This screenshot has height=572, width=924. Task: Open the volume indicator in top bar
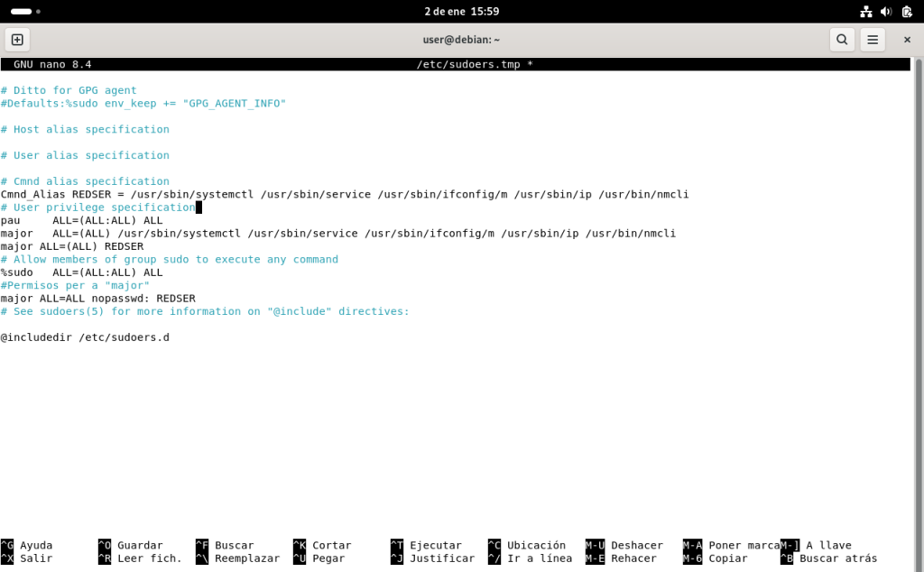click(885, 12)
